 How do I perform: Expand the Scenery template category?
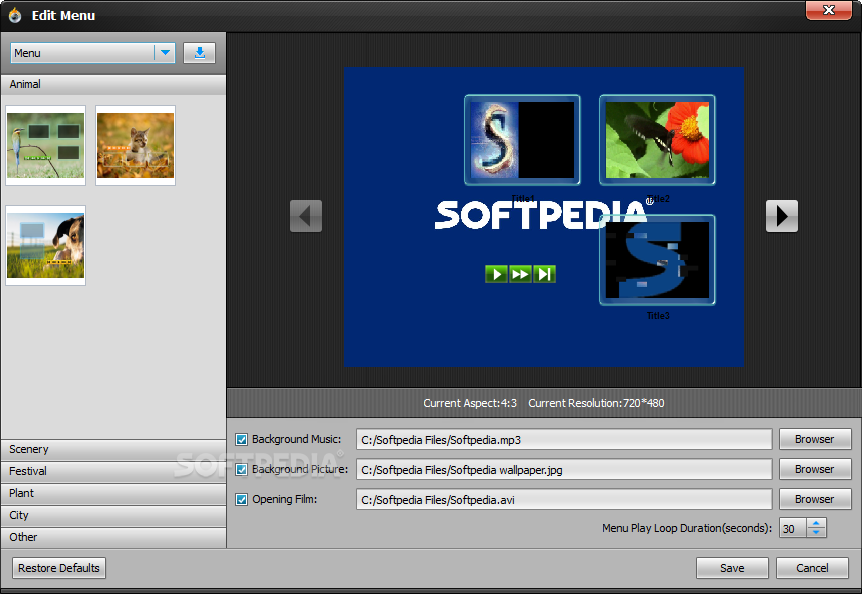[113, 449]
